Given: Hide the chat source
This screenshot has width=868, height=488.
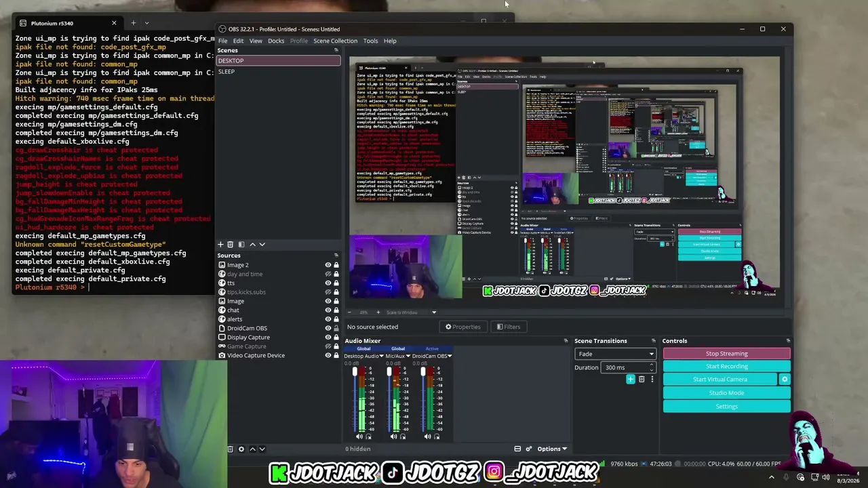Looking at the screenshot, I should (x=328, y=310).
